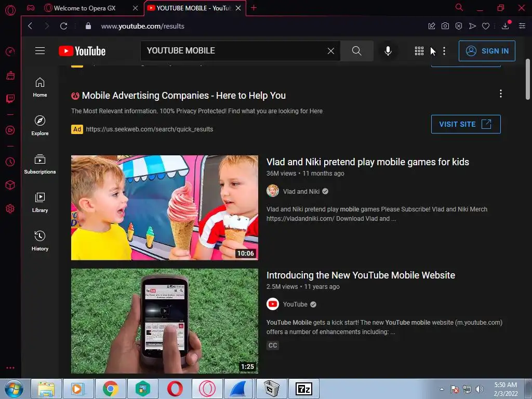Image resolution: width=532 pixels, height=399 pixels.
Task: Click the VISIT SITE button
Action: pyautogui.click(x=466, y=124)
